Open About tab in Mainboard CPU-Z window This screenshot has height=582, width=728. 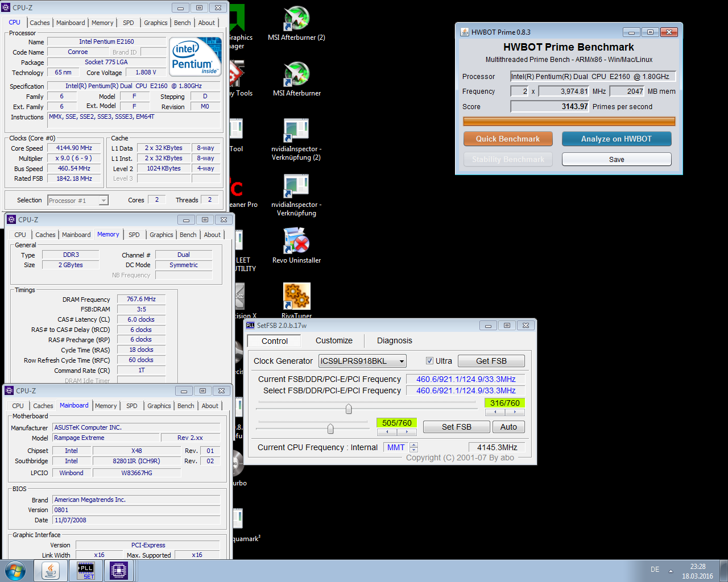[210, 406]
